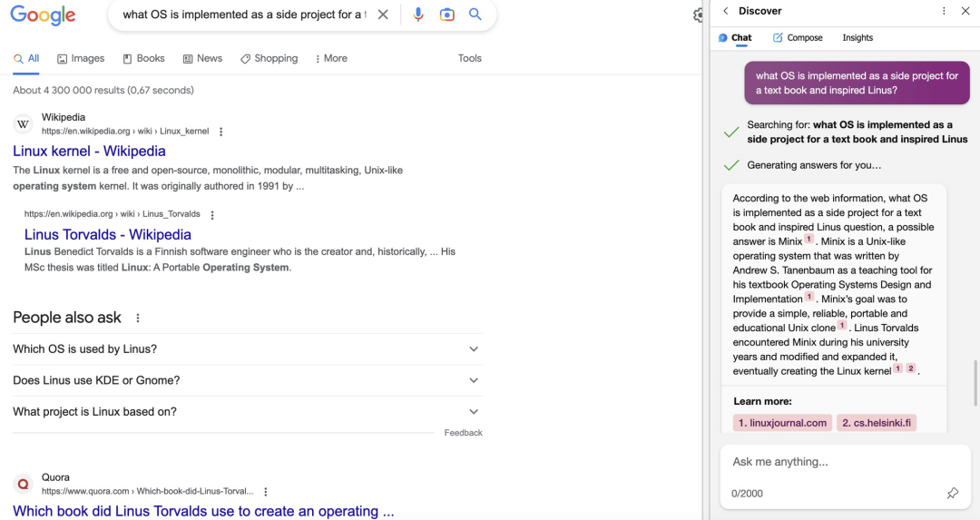Close the Discover panel
The width and height of the screenshot is (980, 520).
click(965, 11)
